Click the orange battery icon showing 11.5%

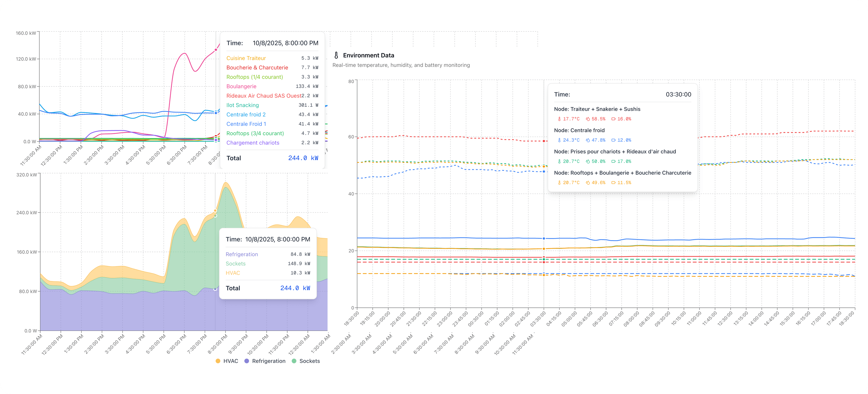pyautogui.click(x=614, y=183)
